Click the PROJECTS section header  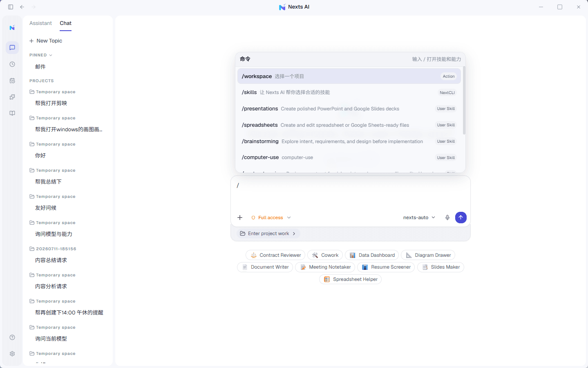click(x=42, y=81)
